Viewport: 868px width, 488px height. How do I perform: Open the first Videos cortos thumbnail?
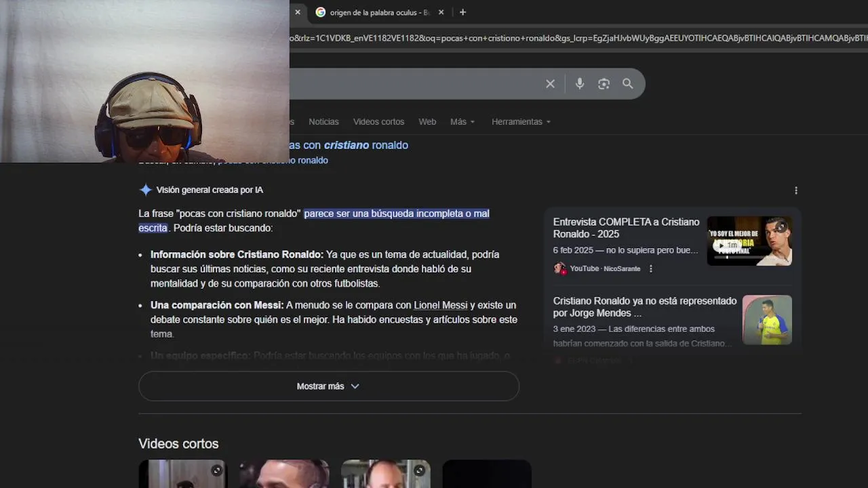182,474
